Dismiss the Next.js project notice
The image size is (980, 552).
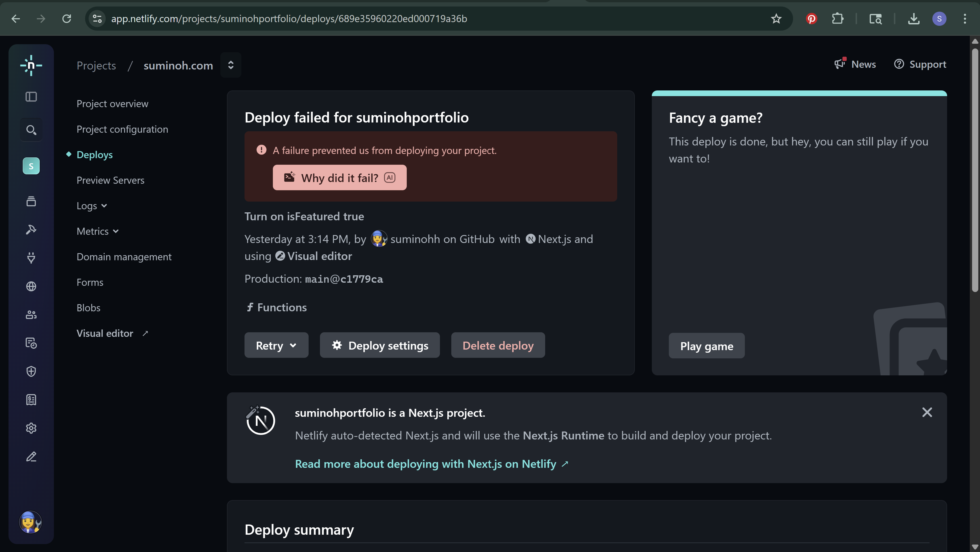coord(927,413)
